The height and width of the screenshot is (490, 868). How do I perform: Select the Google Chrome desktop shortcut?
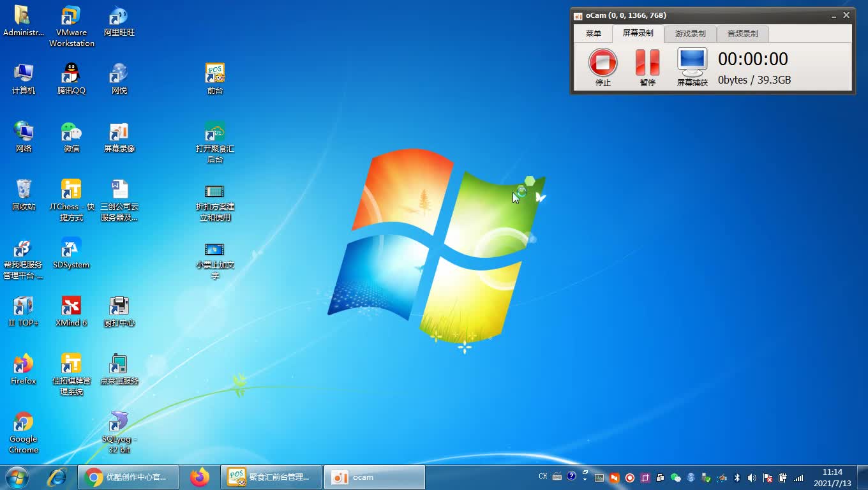24,433
